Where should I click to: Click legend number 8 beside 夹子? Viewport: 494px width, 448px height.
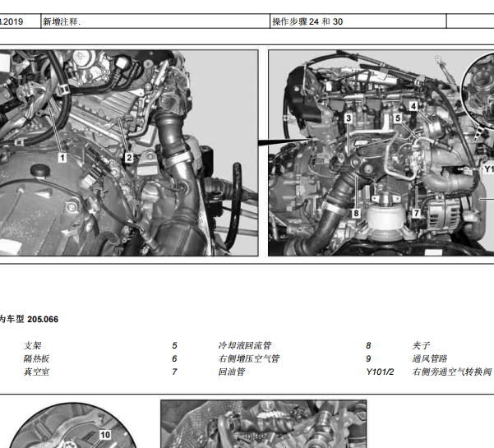tap(368, 345)
